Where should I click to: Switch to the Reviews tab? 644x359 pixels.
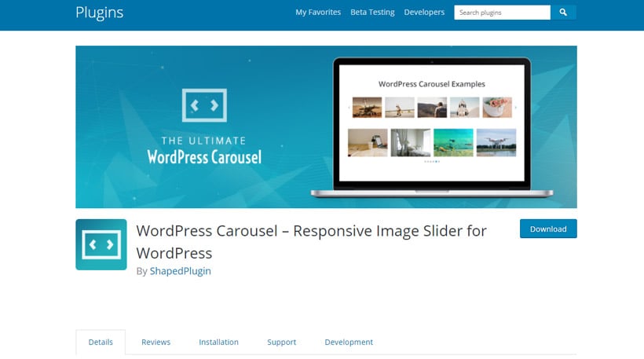pyautogui.click(x=156, y=343)
